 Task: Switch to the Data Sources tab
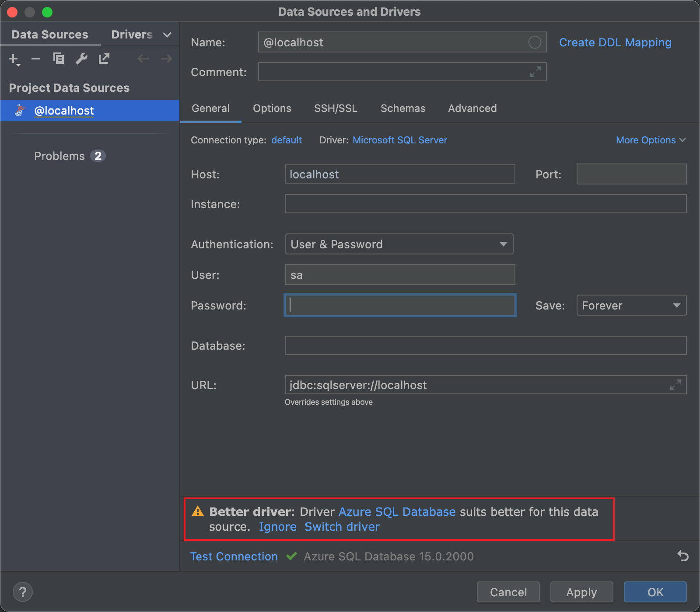50,35
